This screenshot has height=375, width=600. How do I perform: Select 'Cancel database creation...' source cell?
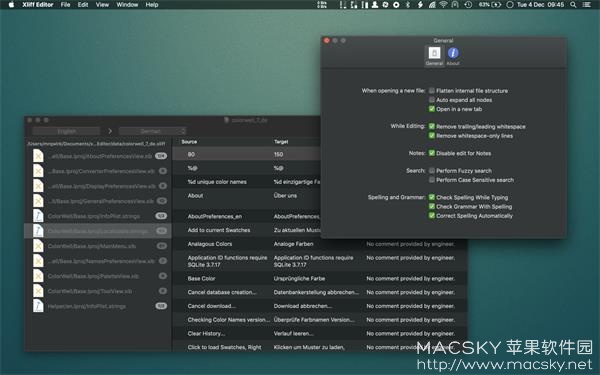click(x=222, y=292)
